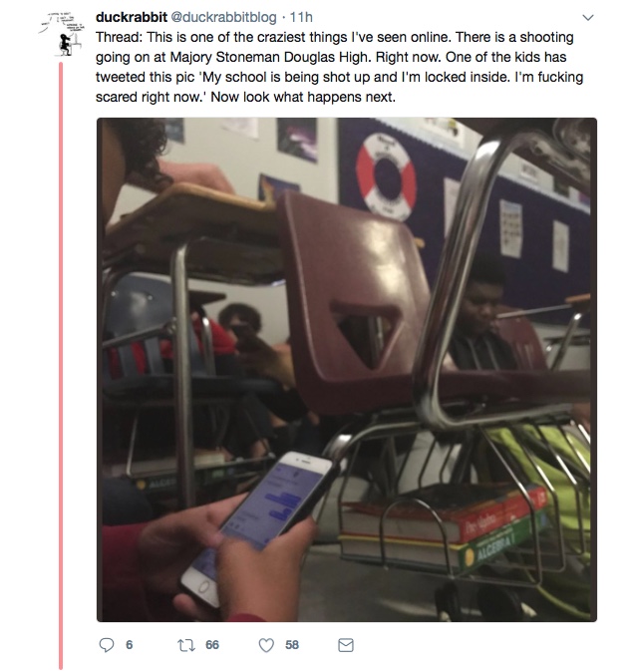View the likes count 58

click(x=292, y=645)
